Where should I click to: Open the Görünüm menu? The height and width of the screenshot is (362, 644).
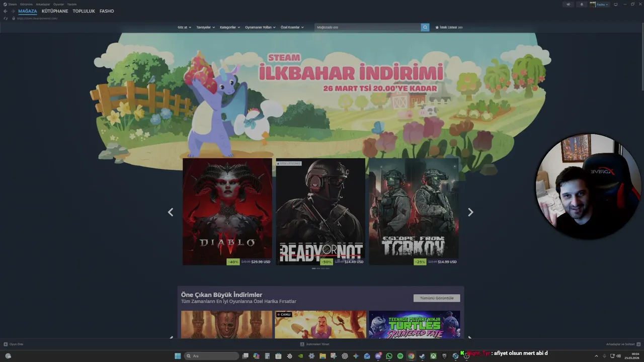(x=26, y=4)
